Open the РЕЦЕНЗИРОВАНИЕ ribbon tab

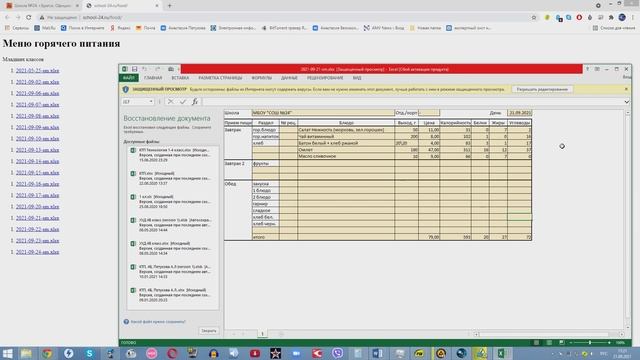click(x=325, y=78)
